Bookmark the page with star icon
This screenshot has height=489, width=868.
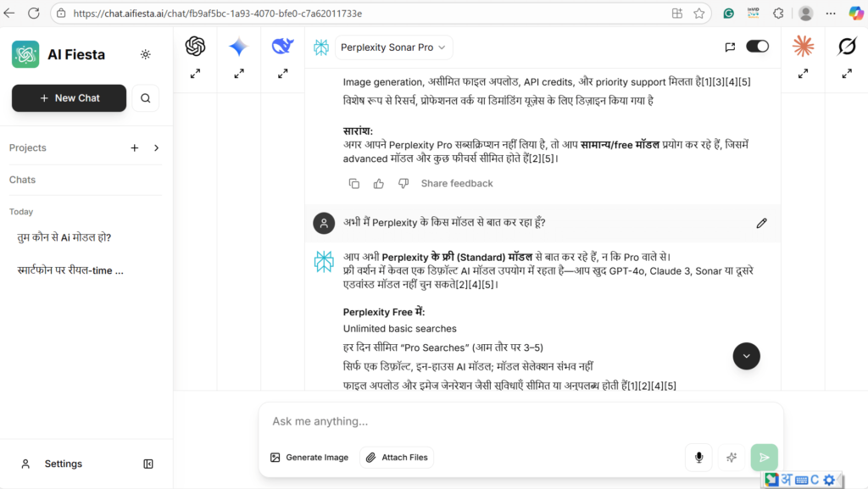click(x=699, y=14)
